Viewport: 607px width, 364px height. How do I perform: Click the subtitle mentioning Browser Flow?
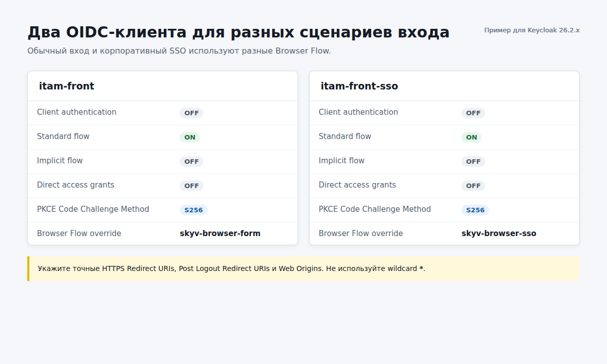coord(179,51)
